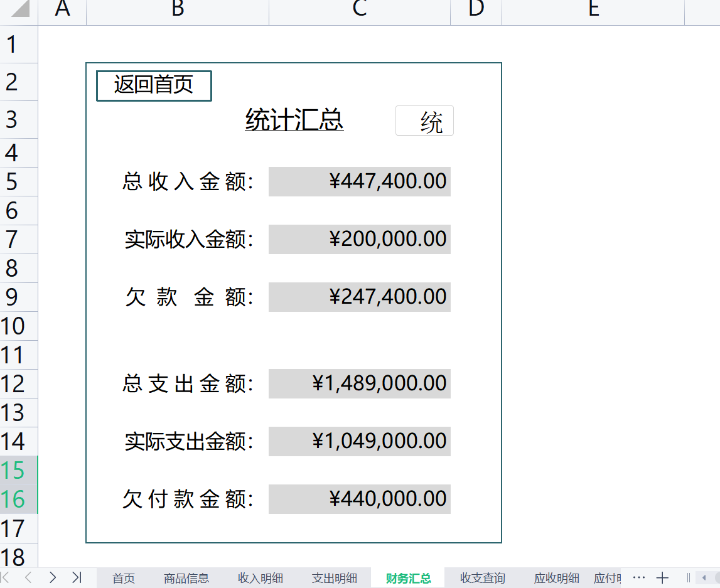This screenshot has height=588, width=720.
Task: Select all cells via the corner triangle icon
Action: click(19, 9)
